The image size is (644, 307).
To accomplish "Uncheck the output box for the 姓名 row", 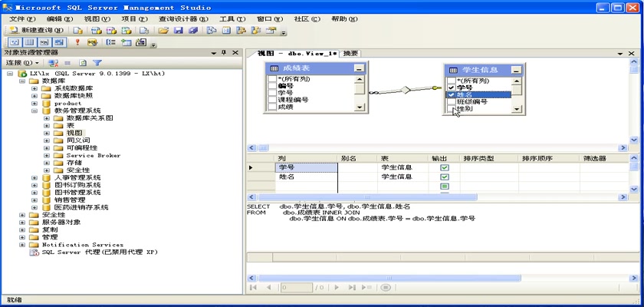I will click(x=444, y=177).
